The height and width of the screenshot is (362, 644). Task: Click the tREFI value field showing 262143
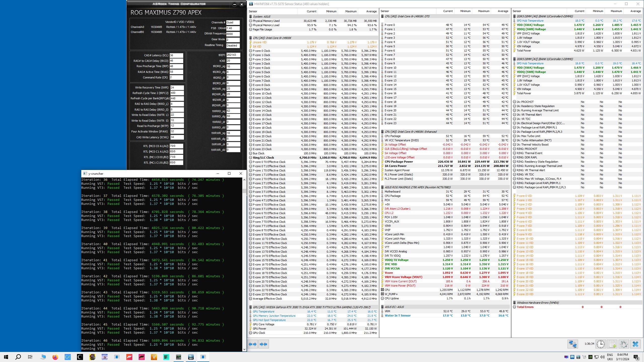[x=233, y=55]
